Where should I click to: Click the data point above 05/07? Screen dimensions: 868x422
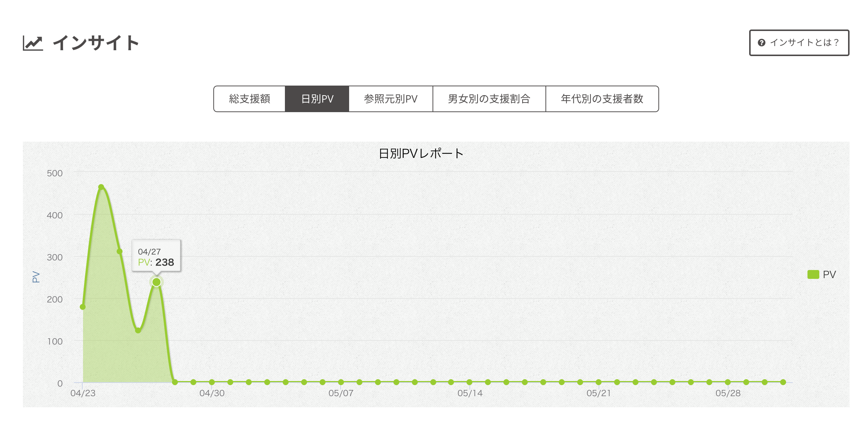tap(341, 382)
